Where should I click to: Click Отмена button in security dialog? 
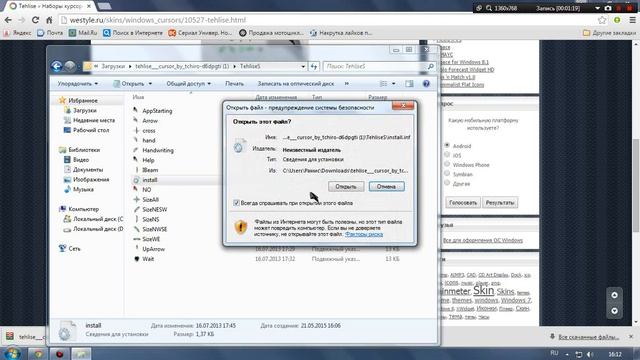coord(387,187)
